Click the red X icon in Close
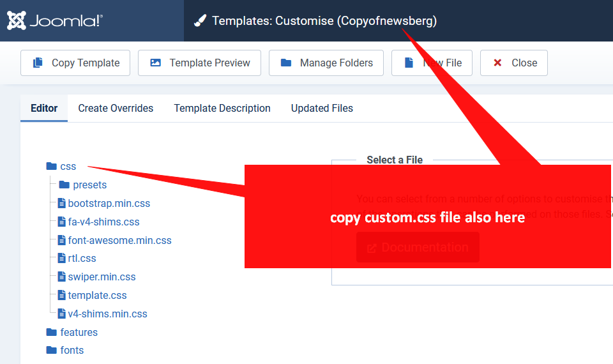 tap(497, 63)
